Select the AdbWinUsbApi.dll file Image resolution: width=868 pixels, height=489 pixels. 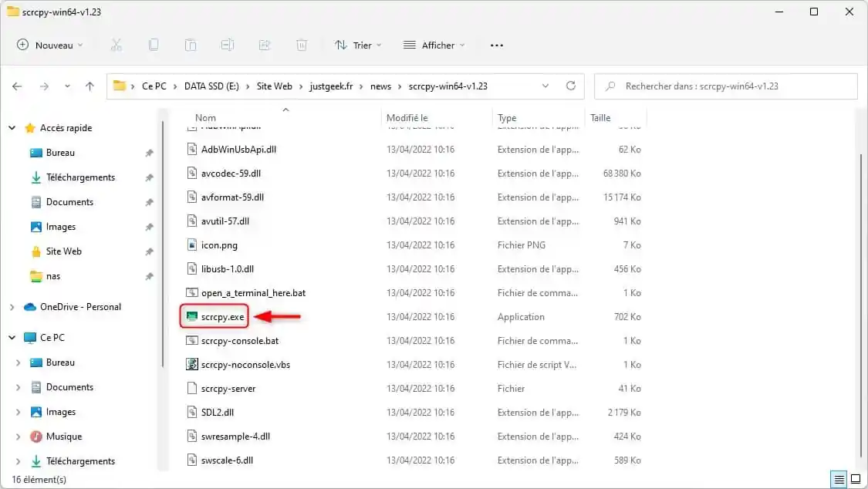pyautogui.click(x=238, y=150)
